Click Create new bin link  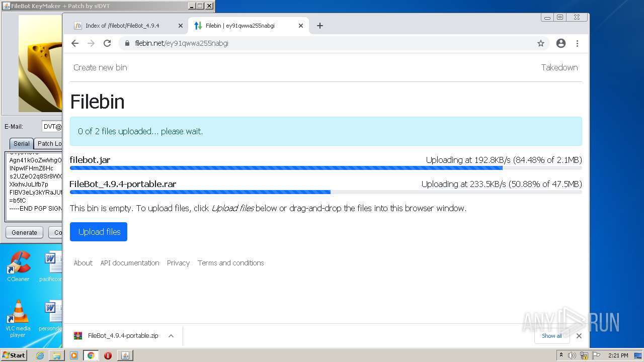pyautogui.click(x=100, y=67)
